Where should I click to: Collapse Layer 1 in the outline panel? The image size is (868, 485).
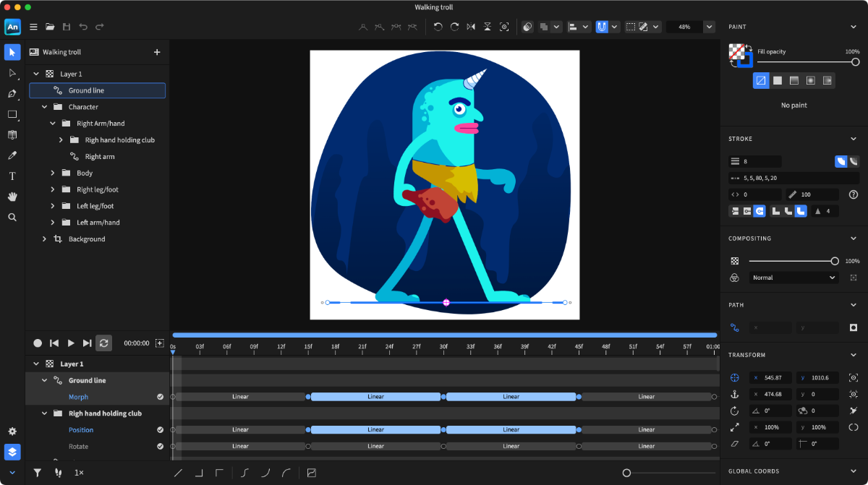tap(36, 74)
